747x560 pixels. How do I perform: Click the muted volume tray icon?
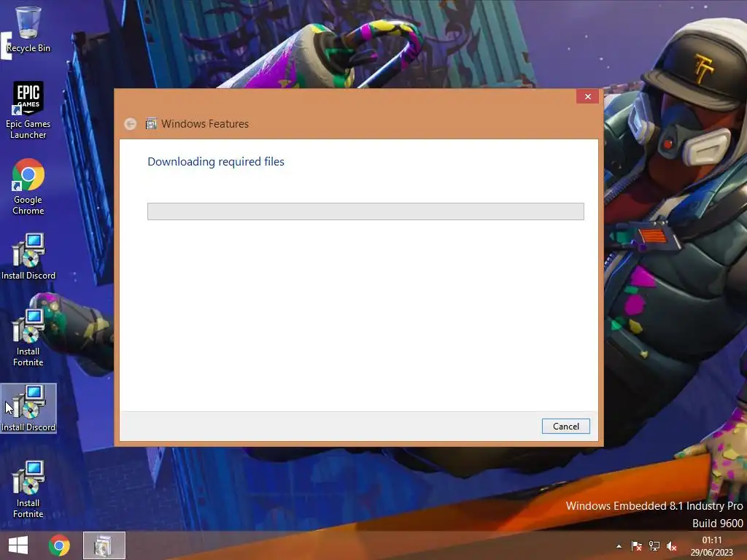(x=672, y=546)
